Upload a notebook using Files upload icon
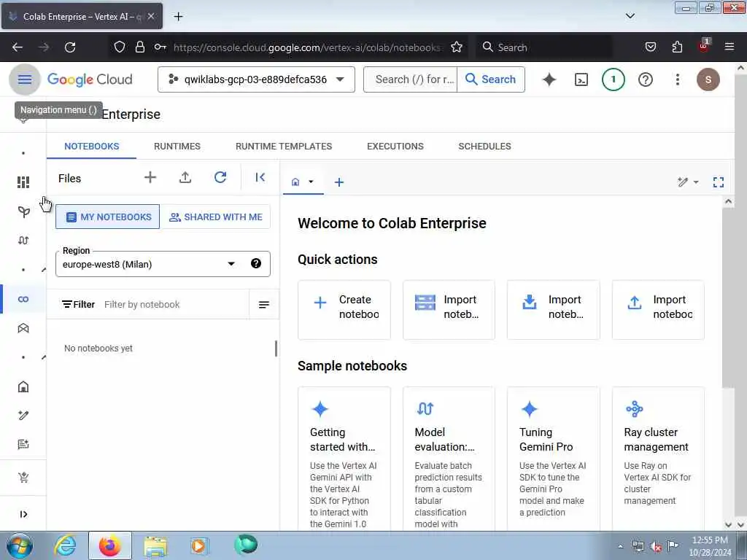Screen dimensions: 747x560 point(185,178)
